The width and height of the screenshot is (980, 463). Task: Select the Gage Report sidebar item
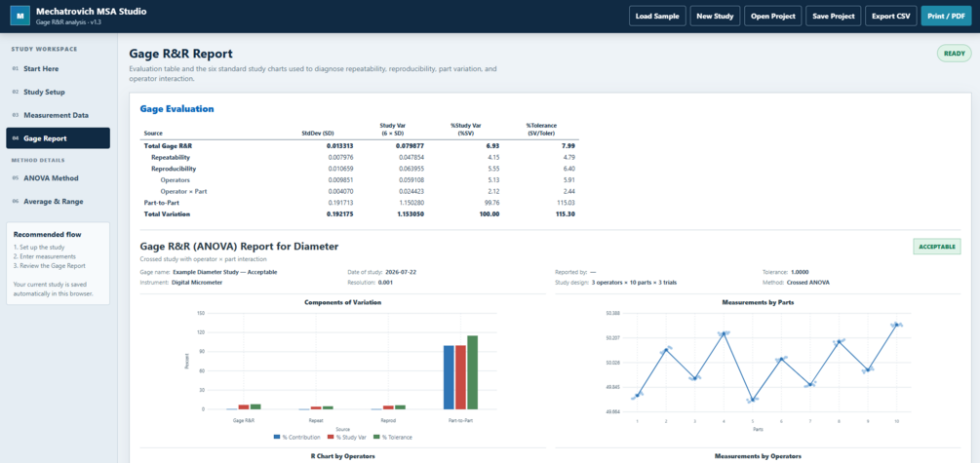(59, 138)
